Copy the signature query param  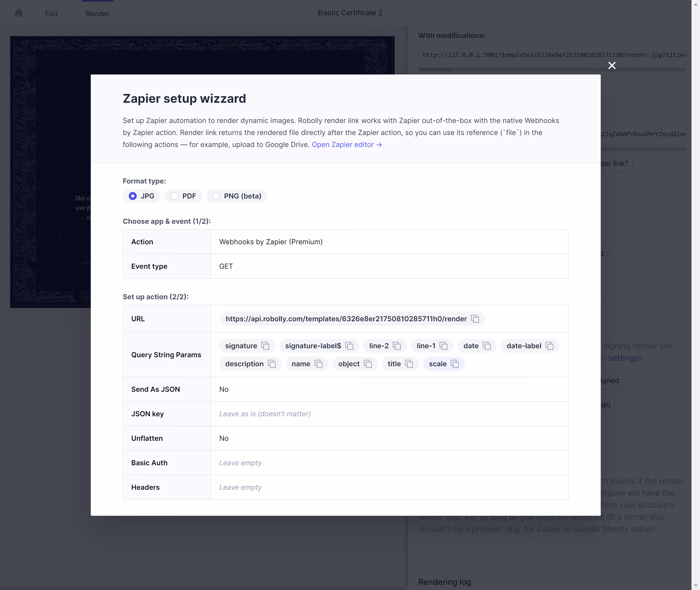pos(265,346)
